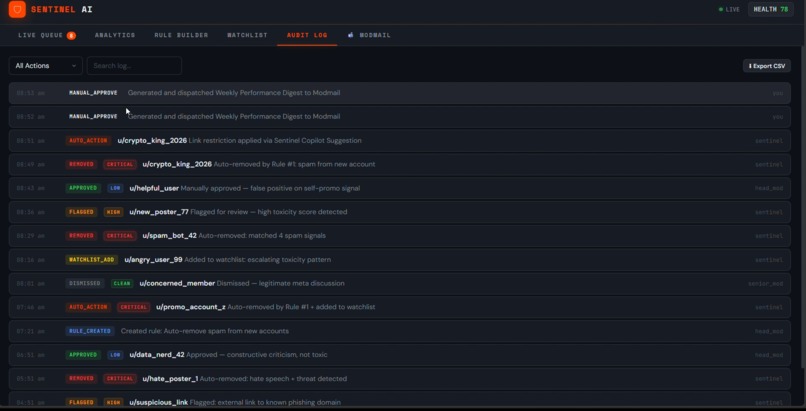Image resolution: width=806 pixels, height=411 pixels.
Task: Click CRITICAL badge in u/spam_bot_42 row
Action: click(x=120, y=236)
